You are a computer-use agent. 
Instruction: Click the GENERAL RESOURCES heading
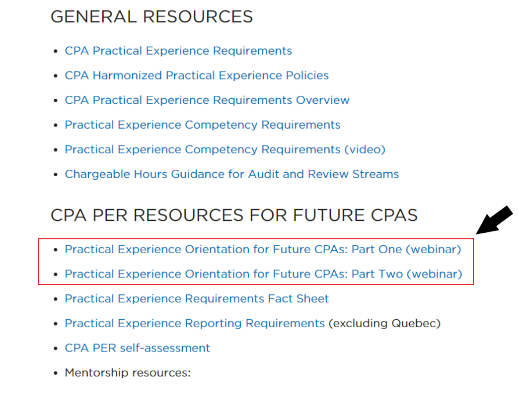point(152,17)
